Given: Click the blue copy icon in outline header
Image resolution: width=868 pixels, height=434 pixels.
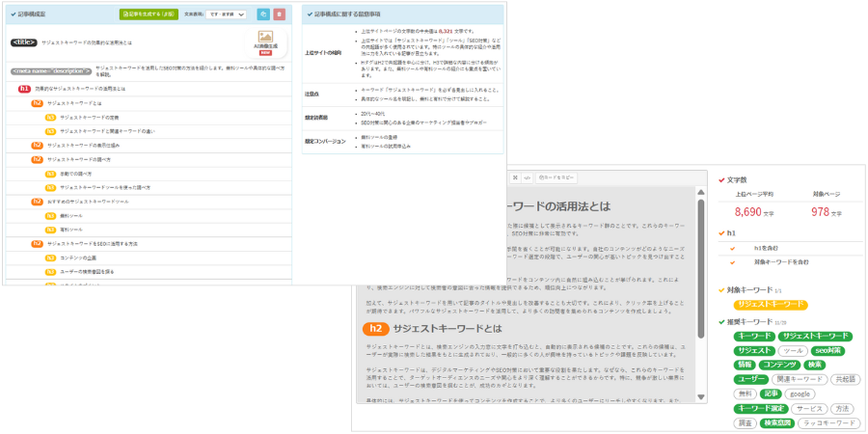Looking at the screenshot, I should point(263,14).
